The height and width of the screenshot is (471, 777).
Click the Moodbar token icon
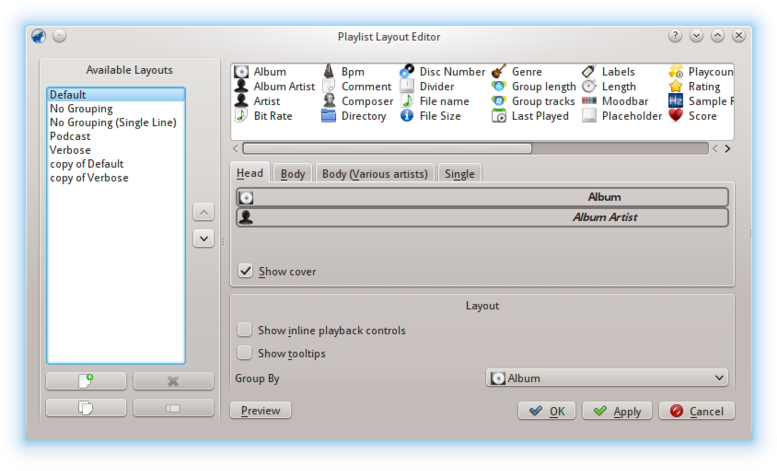coord(589,101)
